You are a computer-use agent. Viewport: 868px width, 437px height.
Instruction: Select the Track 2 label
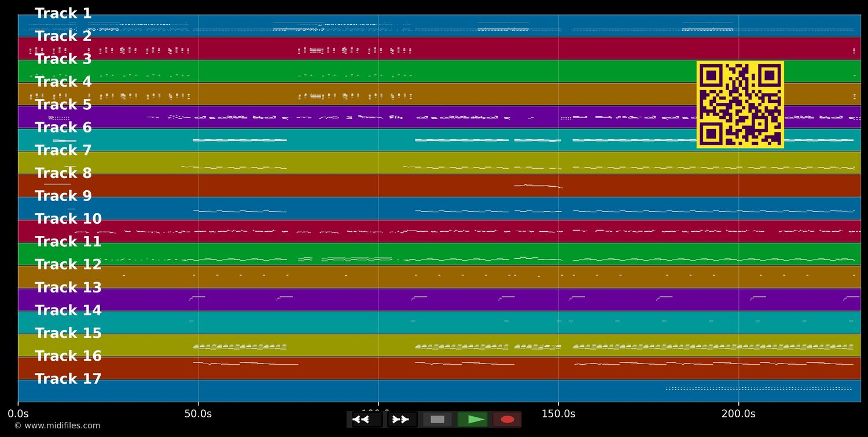(x=63, y=36)
